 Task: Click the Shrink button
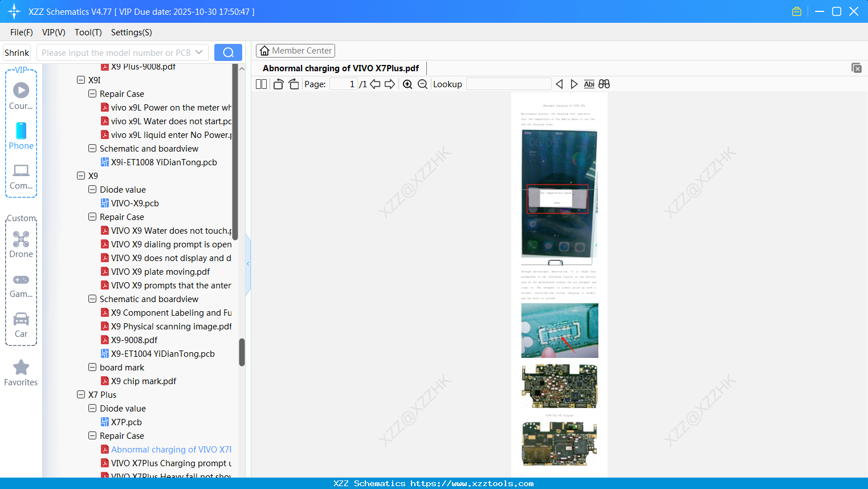(x=17, y=53)
